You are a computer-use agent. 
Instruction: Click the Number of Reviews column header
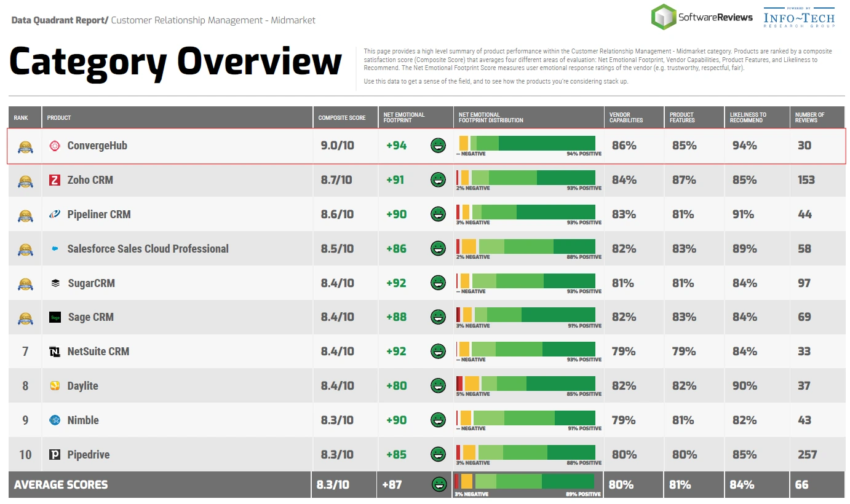coord(817,117)
